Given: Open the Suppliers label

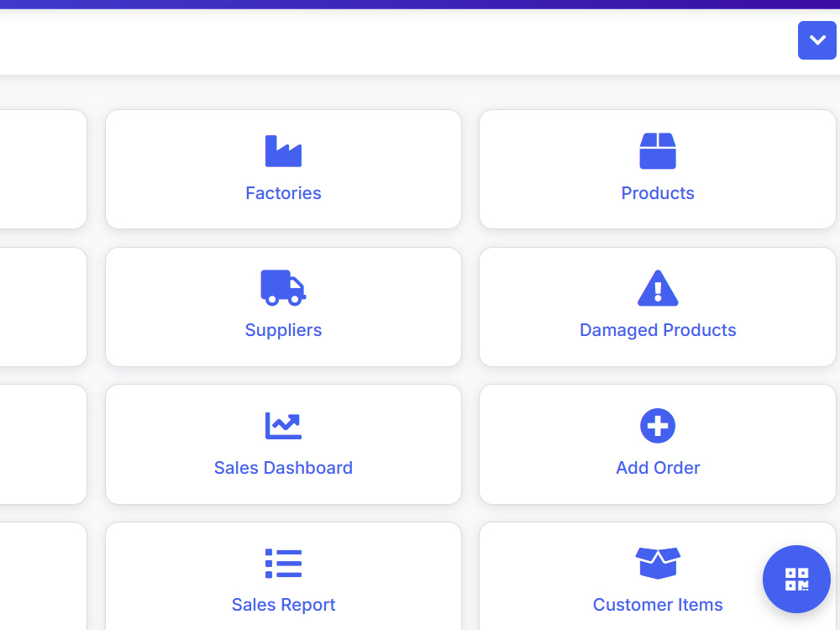Looking at the screenshot, I should [x=283, y=330].
